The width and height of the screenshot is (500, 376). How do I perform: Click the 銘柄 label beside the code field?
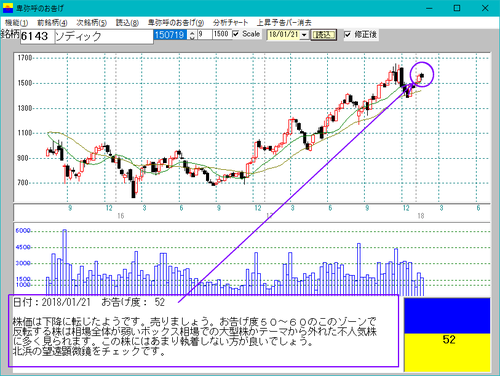10,34
